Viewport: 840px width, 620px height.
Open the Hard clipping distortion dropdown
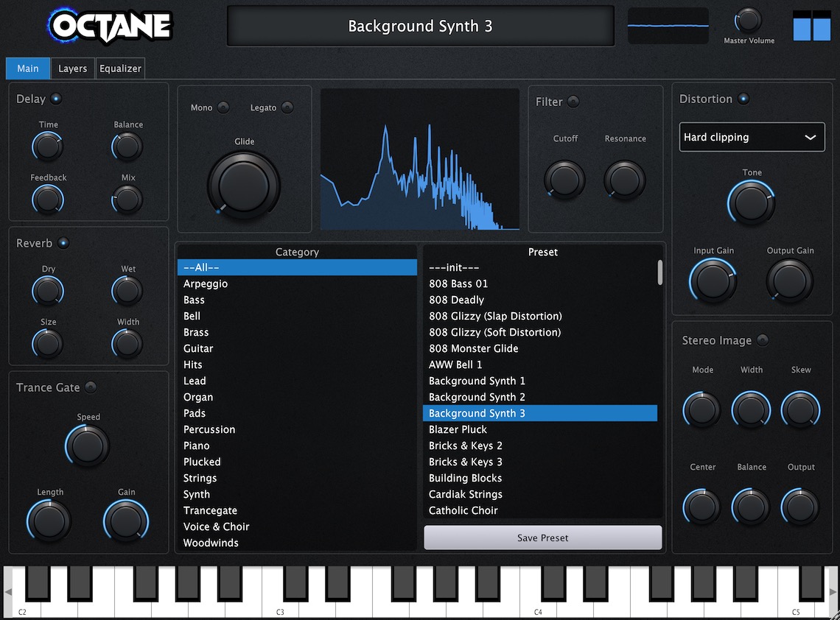tap(752, 137)
